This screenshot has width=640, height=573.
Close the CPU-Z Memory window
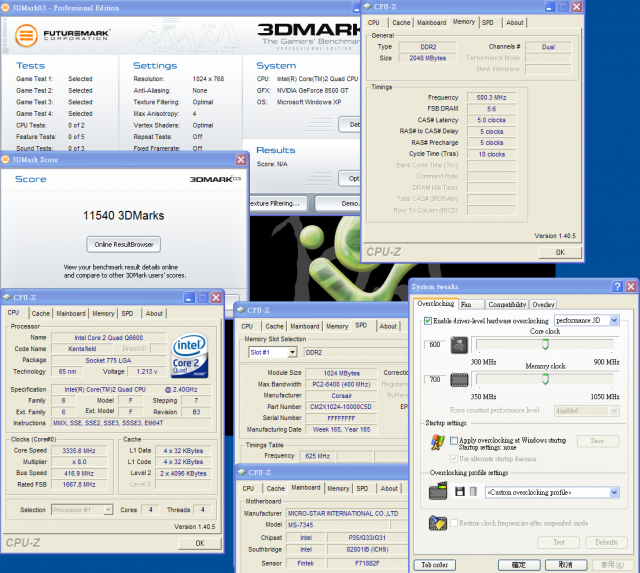[x=576, y=7]
